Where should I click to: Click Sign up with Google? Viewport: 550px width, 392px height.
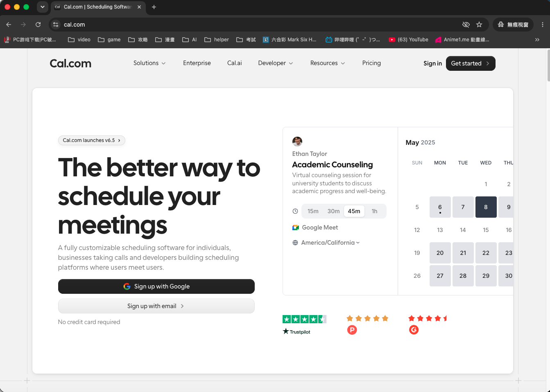click(x=156, y=286)
